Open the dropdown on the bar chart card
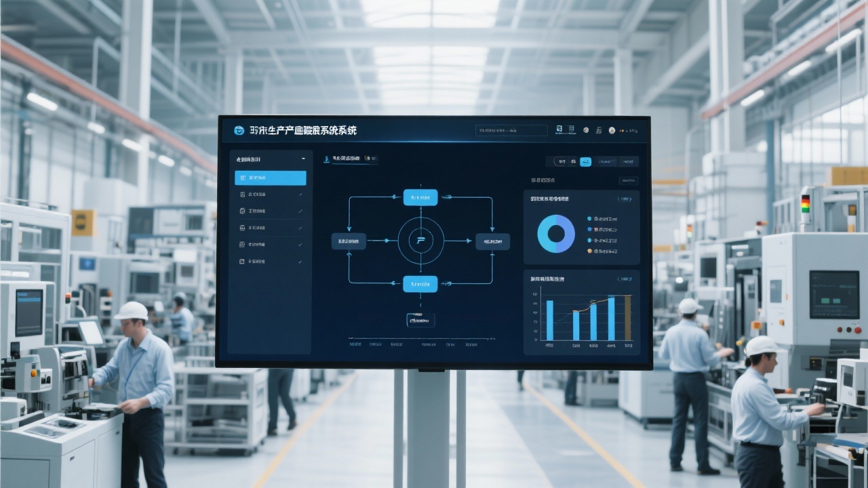The width and height of the screenshot is (868, 488). click(625, 279)
